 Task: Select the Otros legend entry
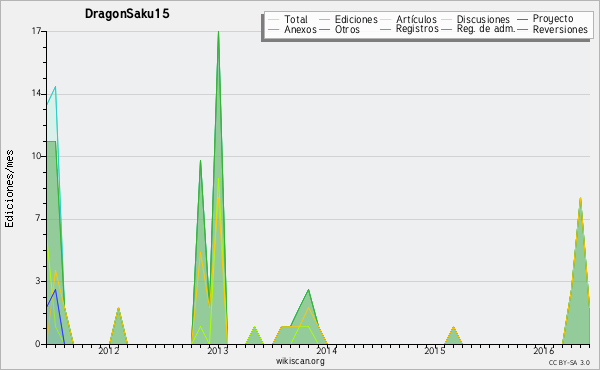click(x=347, y=29)
